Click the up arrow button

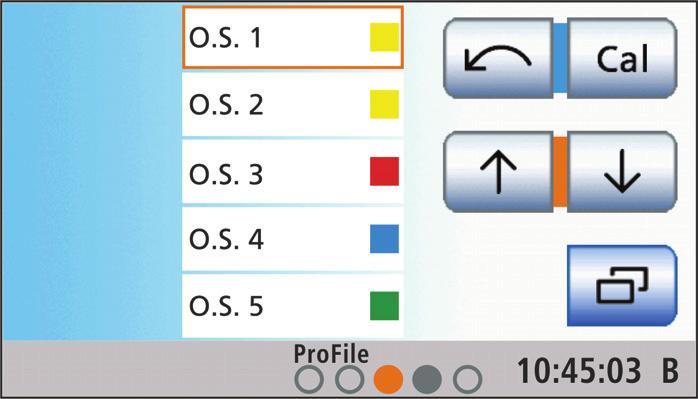499,171
